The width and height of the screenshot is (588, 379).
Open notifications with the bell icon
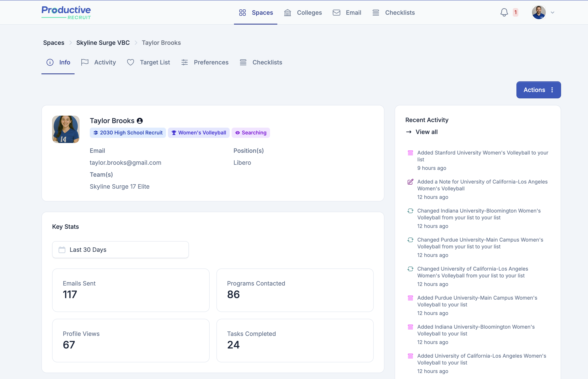click(504, 12)
